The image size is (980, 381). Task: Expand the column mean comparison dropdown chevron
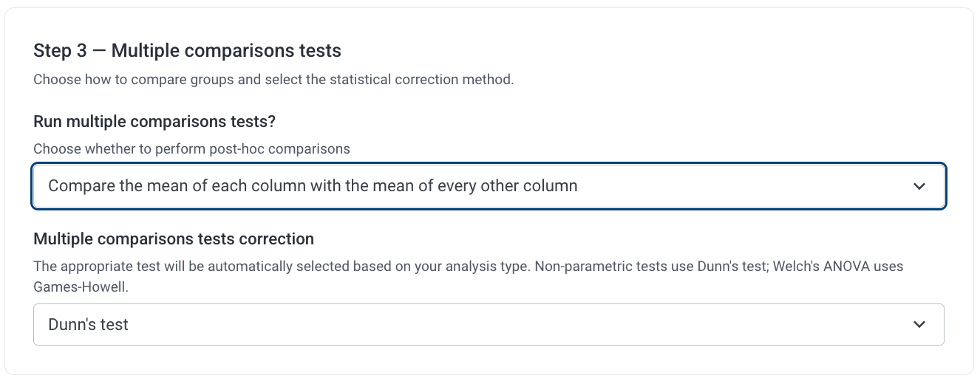[919, 186]
